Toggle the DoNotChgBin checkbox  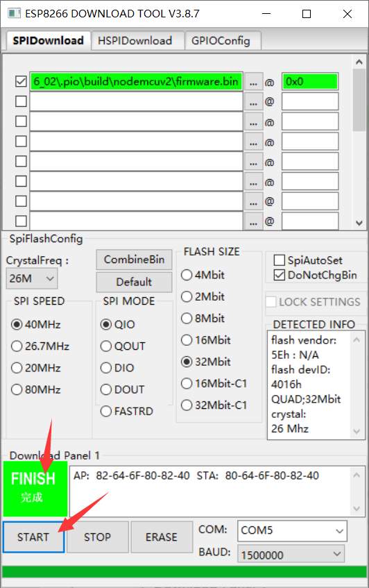[280, 275]
